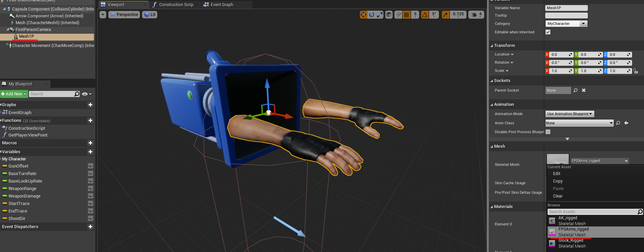
Task: Open ConstructionScript function
Action: pyautogui.click(x=27, y=128)
